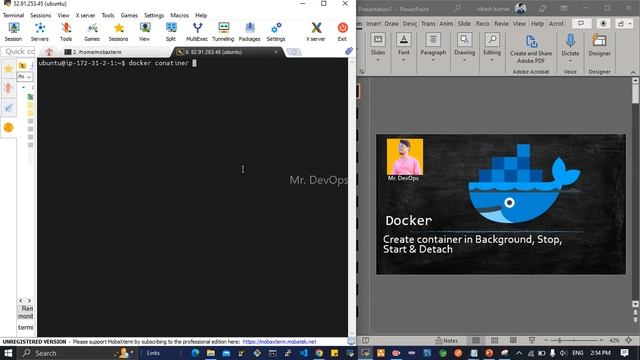
Task: Close the 52.91.253.45 (ubuntu) tab
Action: (276, 52)
